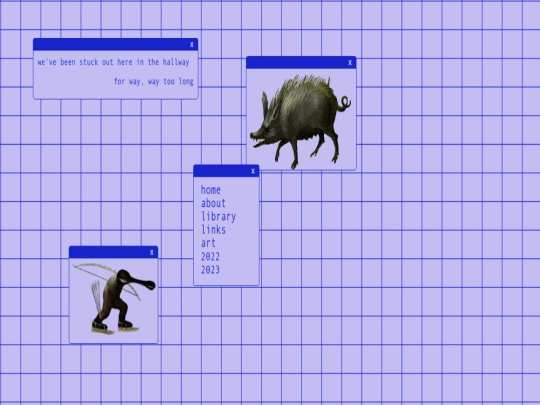Click the bristly boar illustration
The height and width of the screenshot is (405, 540).
tap(300, 122)
